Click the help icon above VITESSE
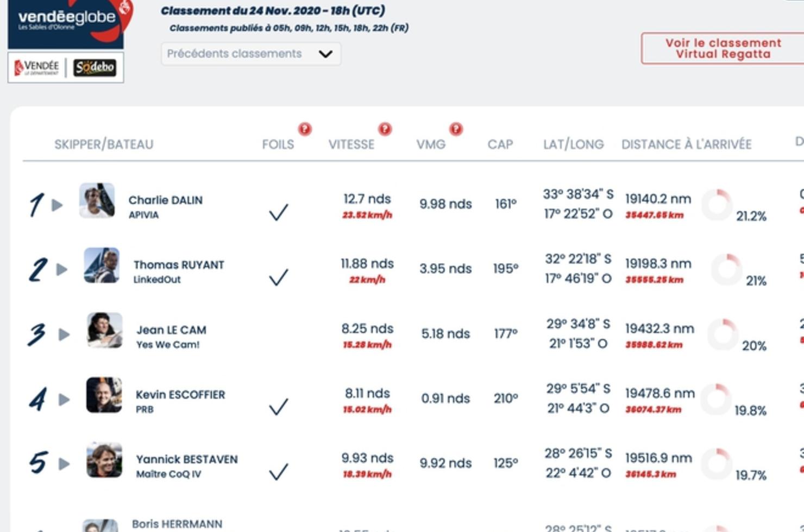Image resolution: width=804 pixels, height=532 pixels. point(385,129)
